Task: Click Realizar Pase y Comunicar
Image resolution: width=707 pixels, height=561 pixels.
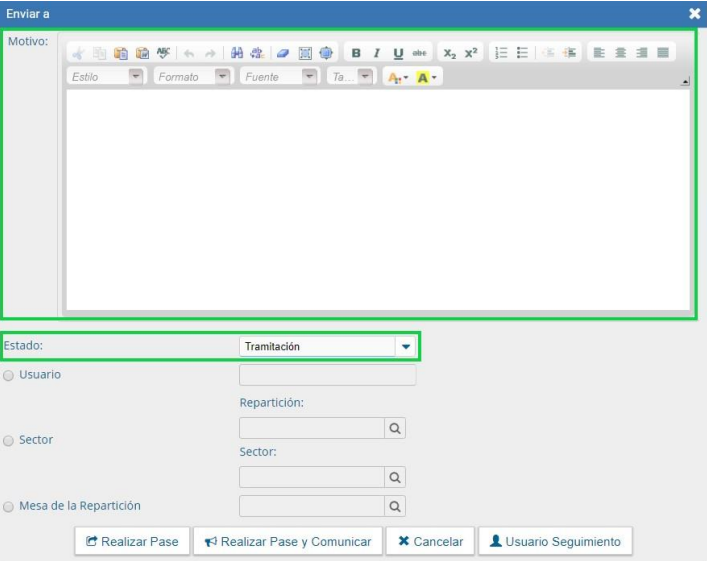Action: click(x=288, y=541)
